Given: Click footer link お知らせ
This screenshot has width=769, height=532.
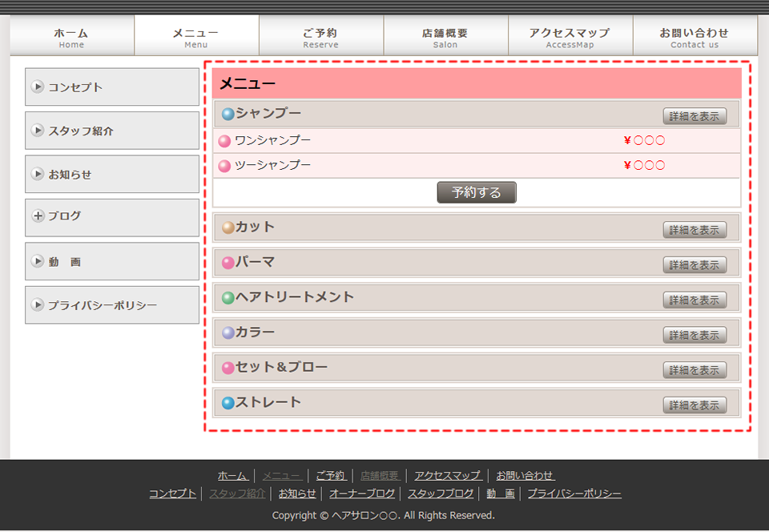Looking at the screenshot, I should pos(297,494).
